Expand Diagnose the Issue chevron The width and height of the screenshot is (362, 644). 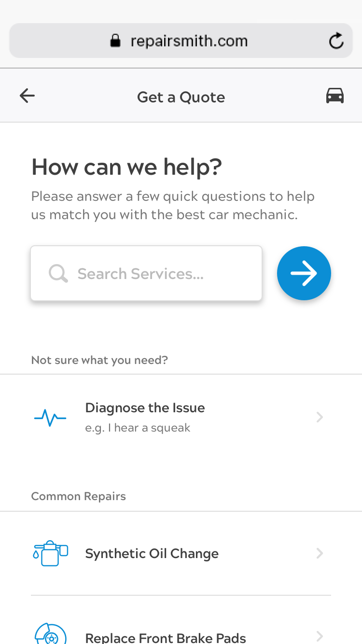(319, 417)
